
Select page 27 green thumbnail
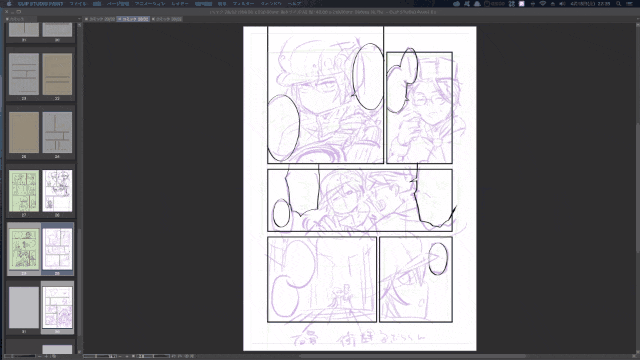[x=24, y=191]
